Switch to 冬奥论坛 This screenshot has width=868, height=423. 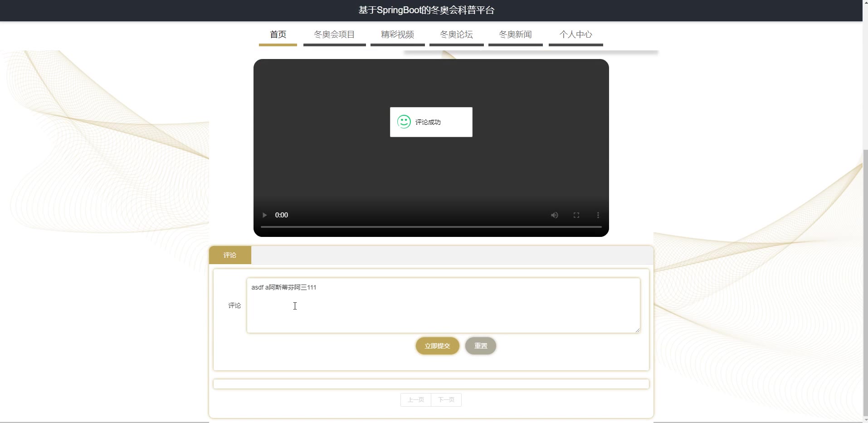pyautogui.click(x=456, y=34)
